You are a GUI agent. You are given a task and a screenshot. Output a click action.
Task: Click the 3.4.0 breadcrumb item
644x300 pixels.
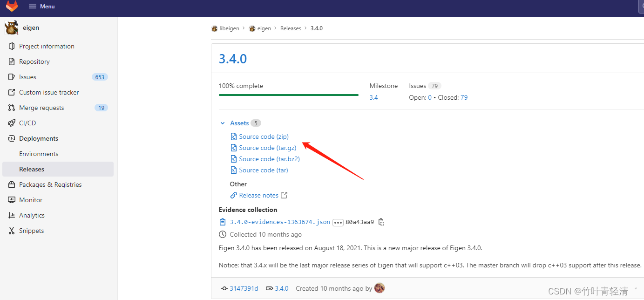pos(317,28)
